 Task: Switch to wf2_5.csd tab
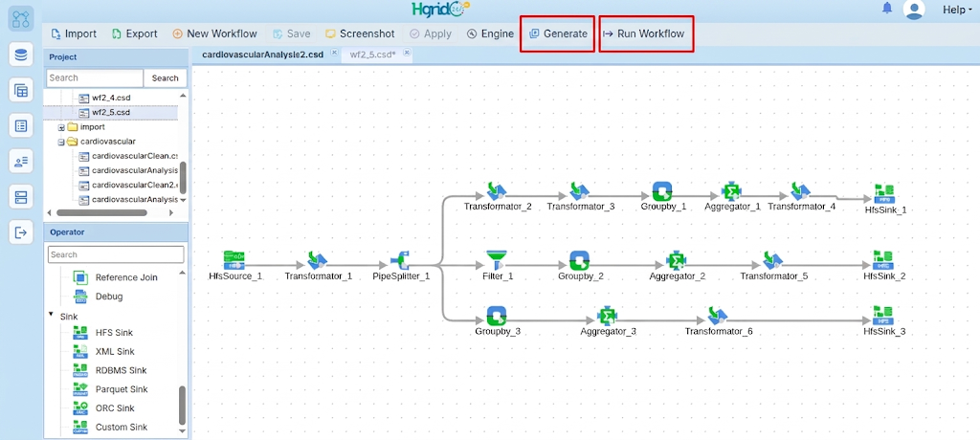click(372, 55)
